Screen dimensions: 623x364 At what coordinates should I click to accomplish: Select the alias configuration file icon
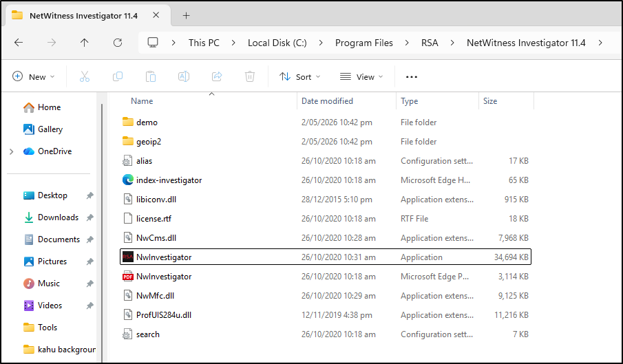pyautogui.click(x=127, y=161)
